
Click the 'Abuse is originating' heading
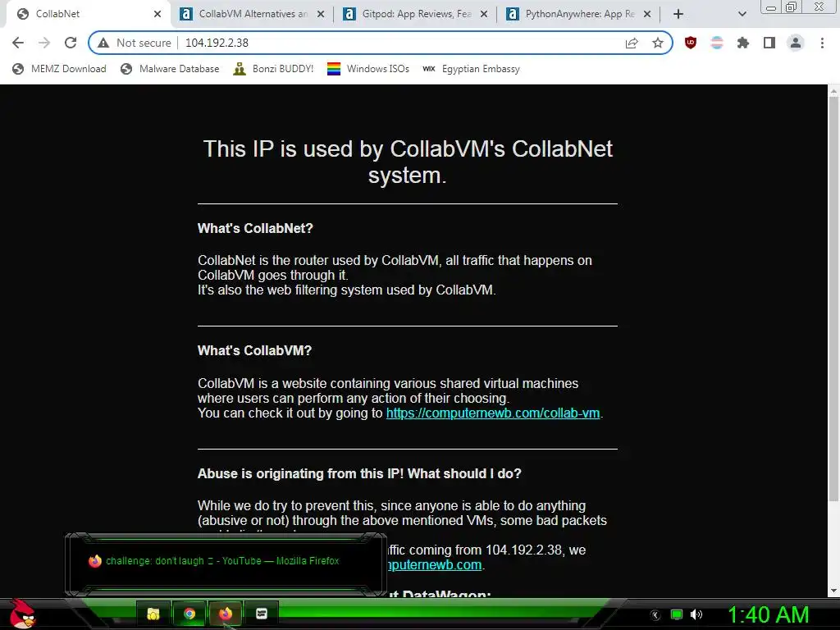pos(359,473)
